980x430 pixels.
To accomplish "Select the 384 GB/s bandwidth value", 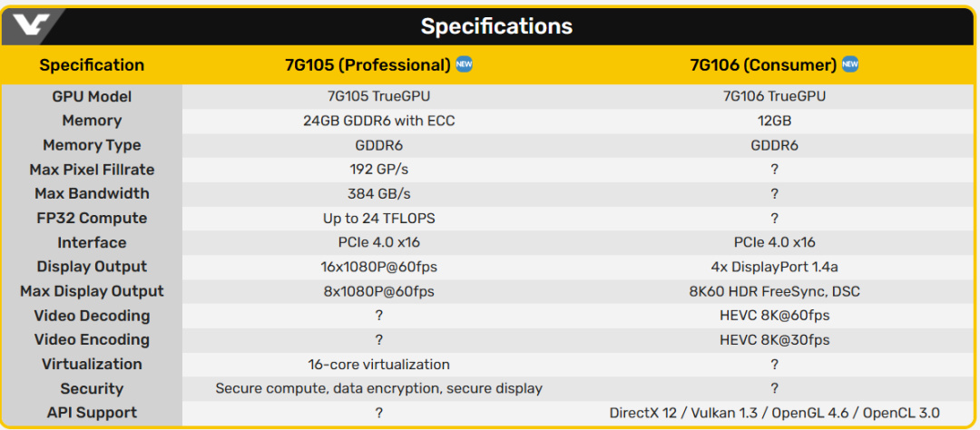I will [x=378, y=193].
